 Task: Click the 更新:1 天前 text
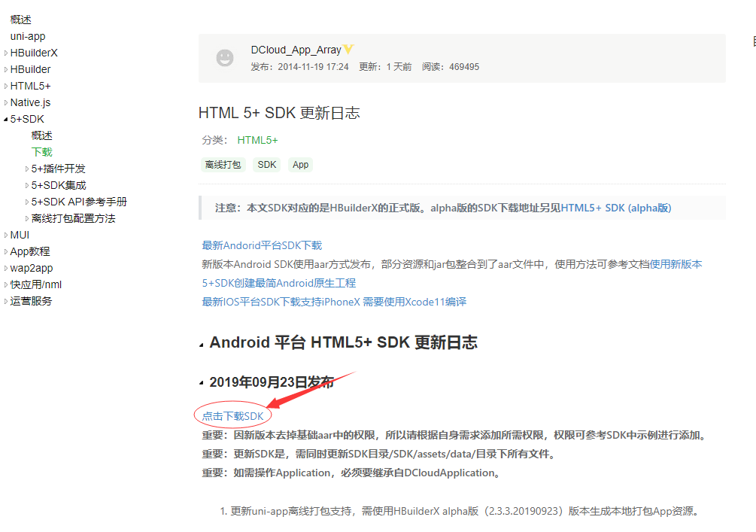pos(385,67)
